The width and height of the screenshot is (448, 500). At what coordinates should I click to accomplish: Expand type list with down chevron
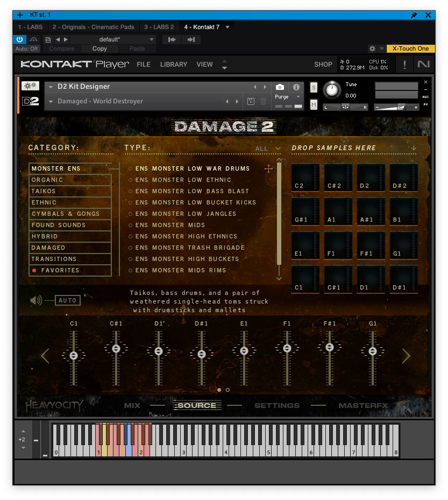pos(279,278)
